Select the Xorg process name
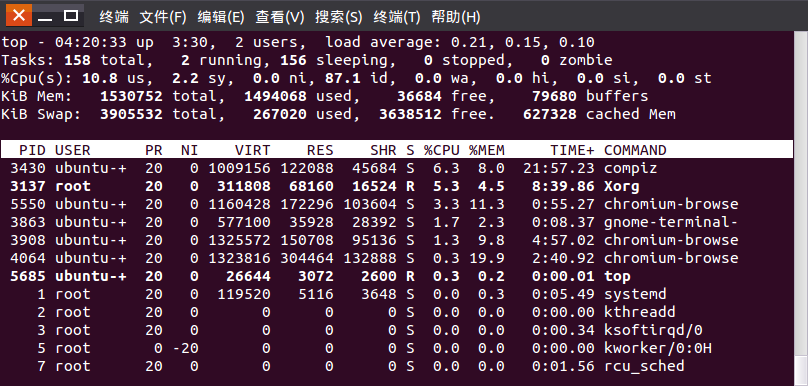The image size is (808, 386). point(621,186)
